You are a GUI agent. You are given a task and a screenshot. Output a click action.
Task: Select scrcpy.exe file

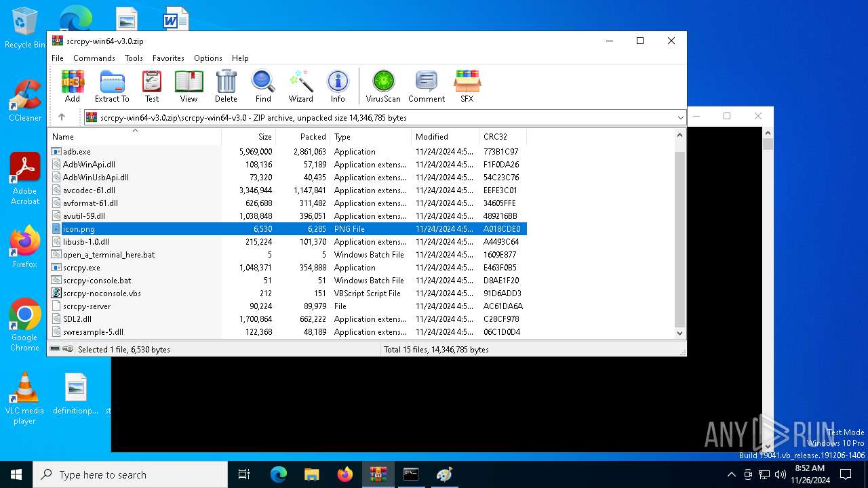pos(288,268)
